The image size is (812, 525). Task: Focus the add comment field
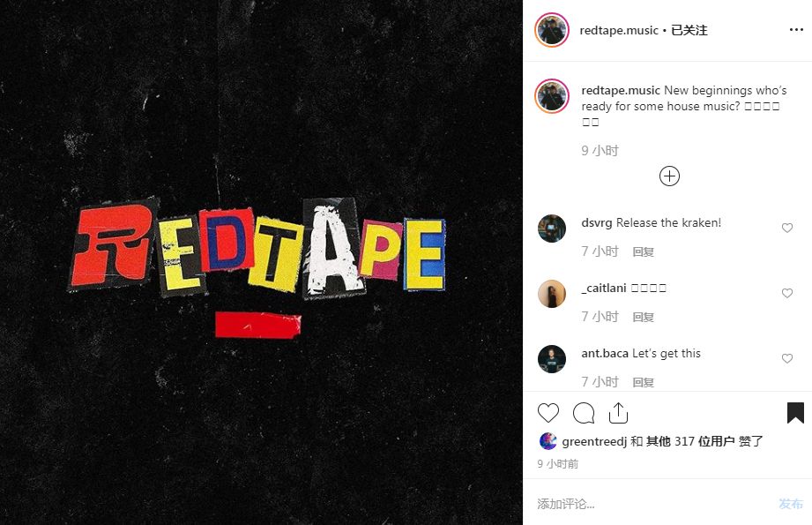[652, 503]
